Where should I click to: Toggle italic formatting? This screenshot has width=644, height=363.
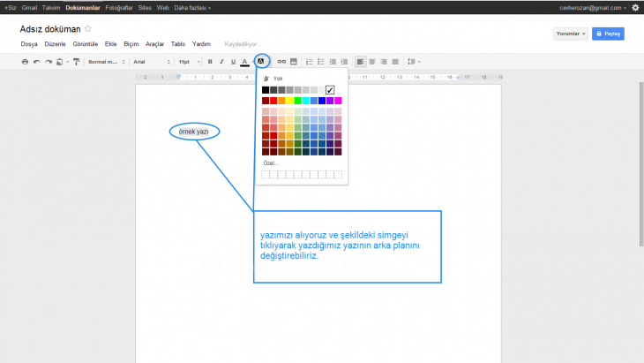pos(221,62)
